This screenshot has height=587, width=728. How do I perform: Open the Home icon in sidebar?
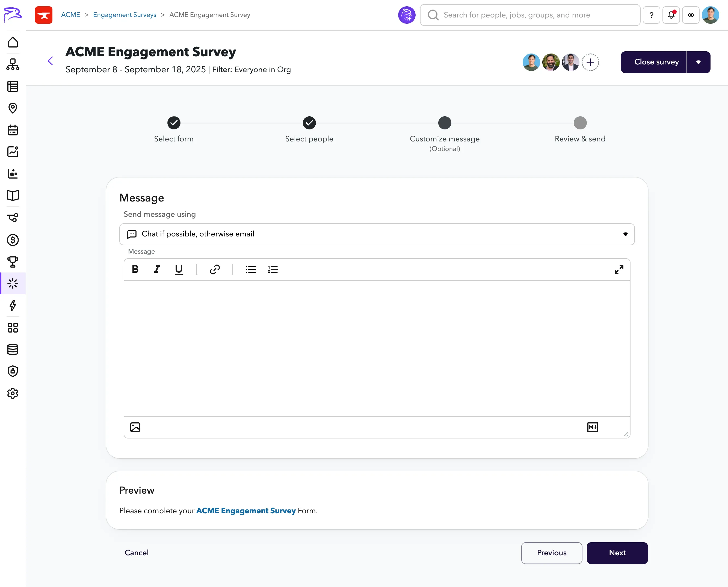tap(13, 42)
